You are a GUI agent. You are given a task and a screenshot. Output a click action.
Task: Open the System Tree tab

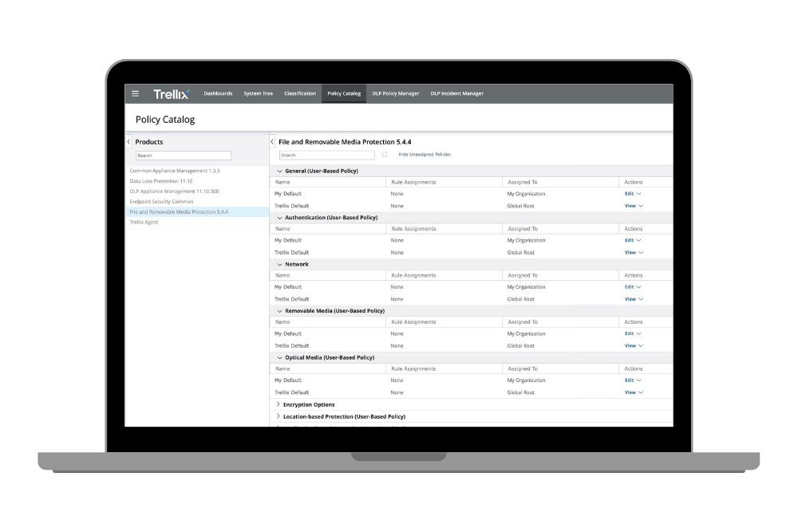[258, 93]
